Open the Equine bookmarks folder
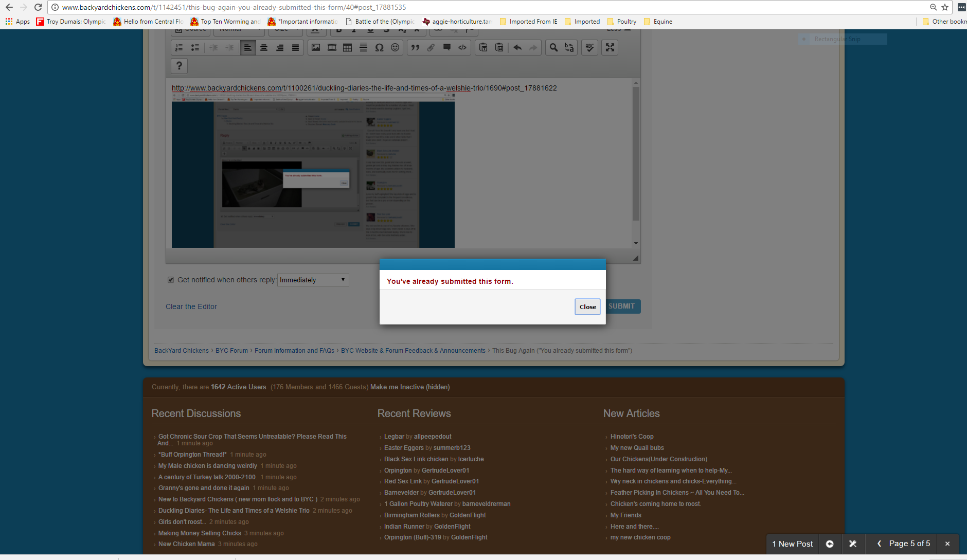967x560 pixels. pos(658,22)
